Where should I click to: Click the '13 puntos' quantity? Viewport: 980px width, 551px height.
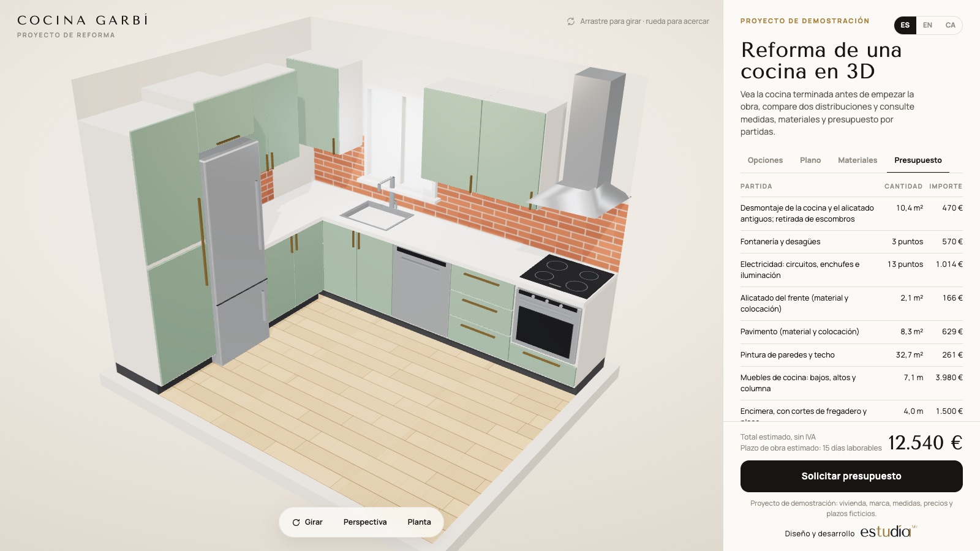pos(905,264)
